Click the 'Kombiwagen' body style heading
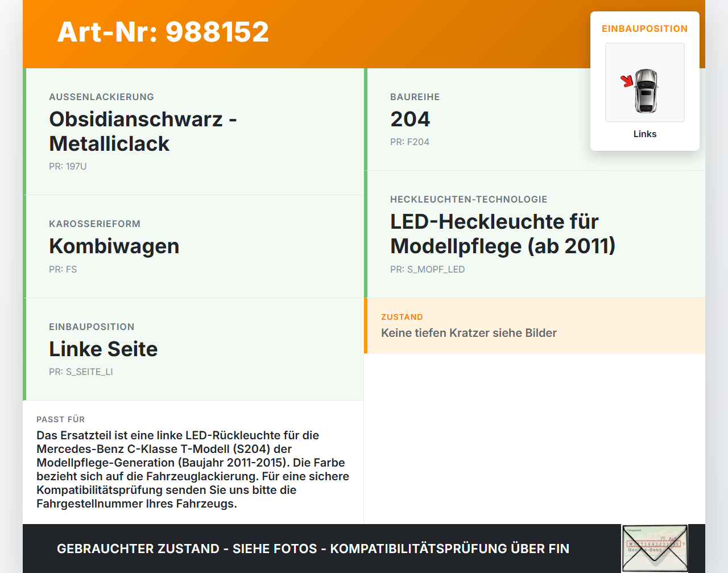 click(x=114, y=246)
